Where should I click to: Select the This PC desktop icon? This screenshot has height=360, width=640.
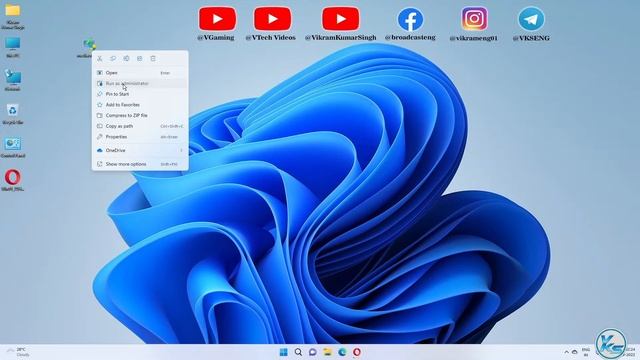tap(13, 47)
